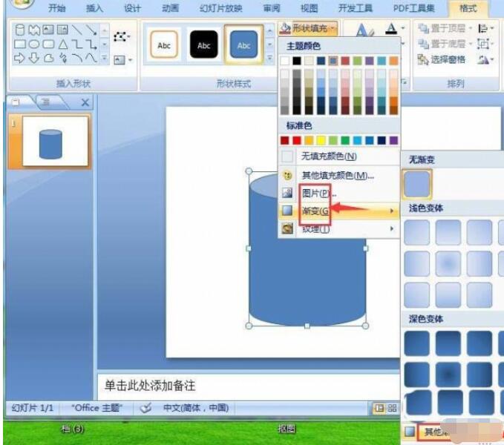Image resolution: width=504 pixels, height=445 pixels.
Task: Select the slide 1 thumbnail
Action: [55, 142]
